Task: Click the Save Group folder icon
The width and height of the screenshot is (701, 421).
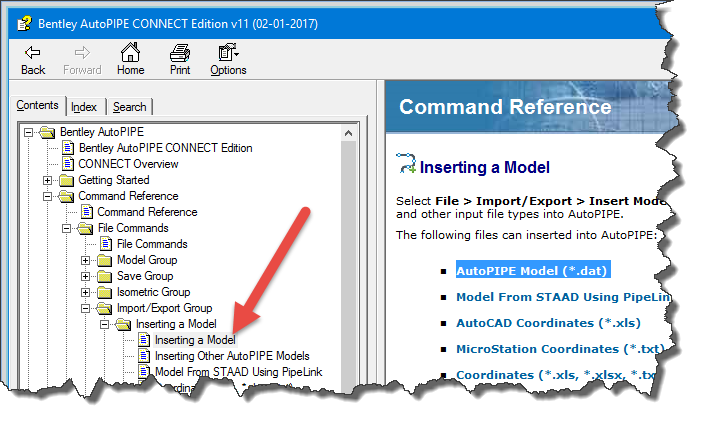Action: [x=105, y=276]
